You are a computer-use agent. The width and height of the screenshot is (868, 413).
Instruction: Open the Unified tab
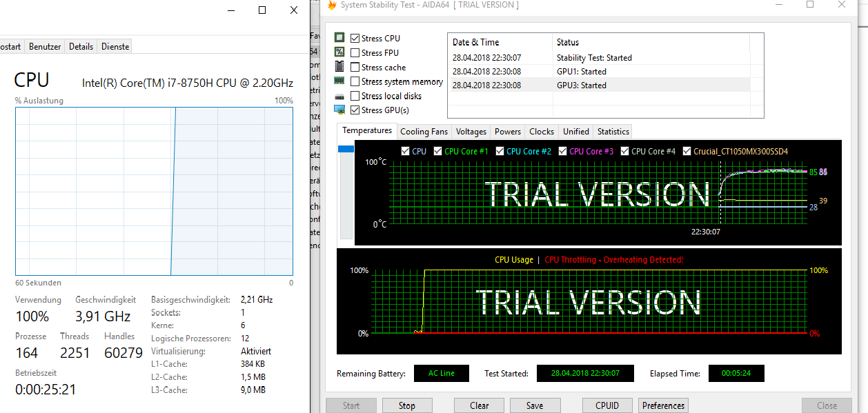point(576,132)
